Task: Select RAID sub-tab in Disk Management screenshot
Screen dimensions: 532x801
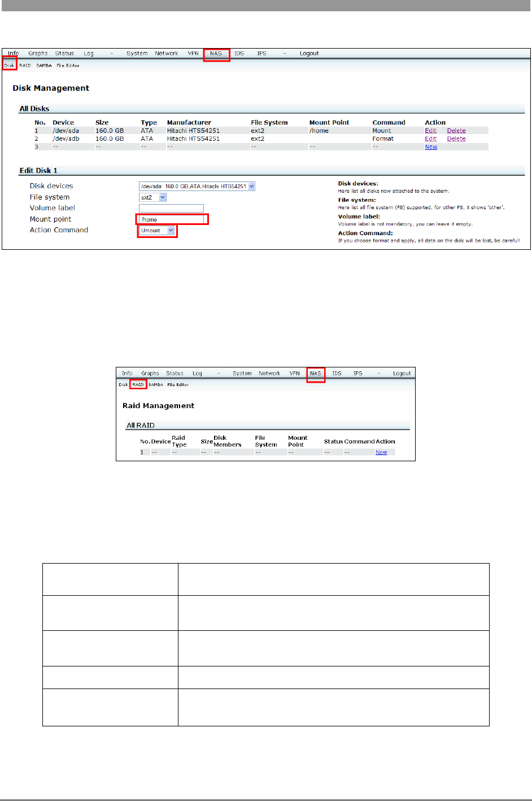Action: click(x=25, y=66)
